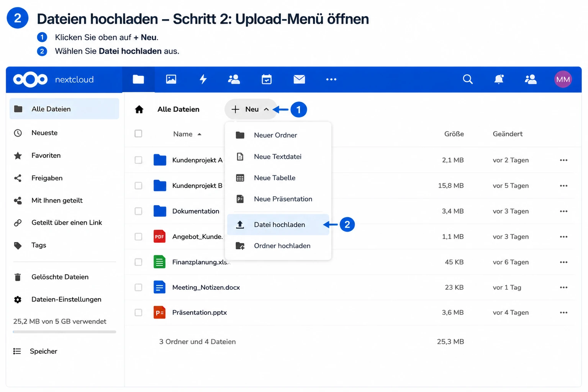Open Gelöschte Dateien in sidebar
The image size is (588, 392).
click(64, 277)
